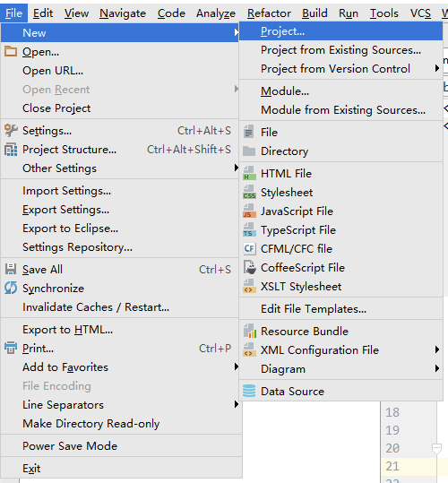Click the Project Structure icon
Viewport: 448px width, 483px height.
coord(11,150)
